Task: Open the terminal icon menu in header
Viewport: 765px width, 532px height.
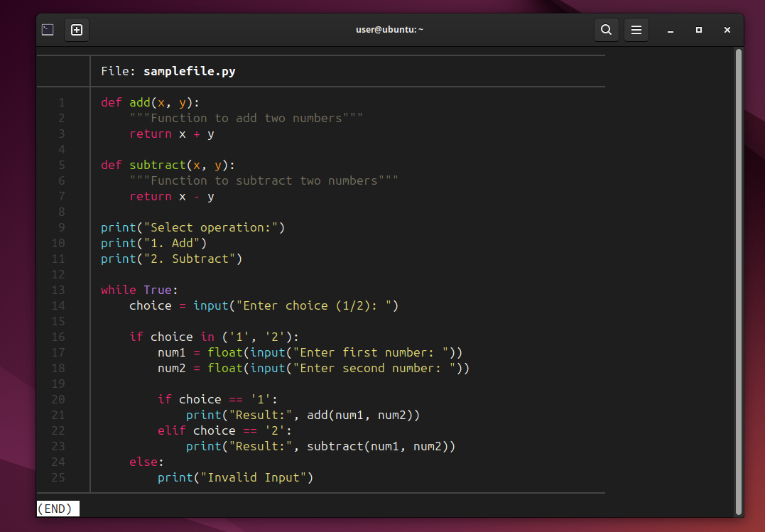Action: click(48, 30)
